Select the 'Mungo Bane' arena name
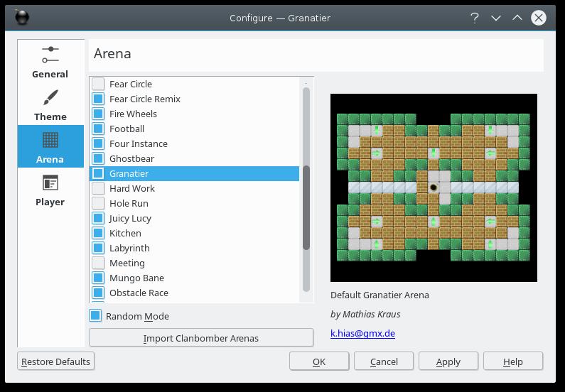565x392 pixels. click(136, 278)
